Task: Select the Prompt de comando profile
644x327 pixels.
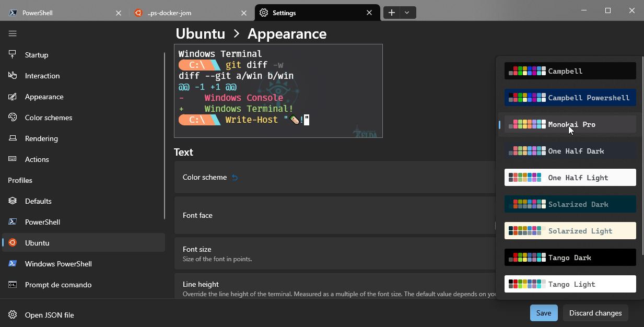Action: 84,285
